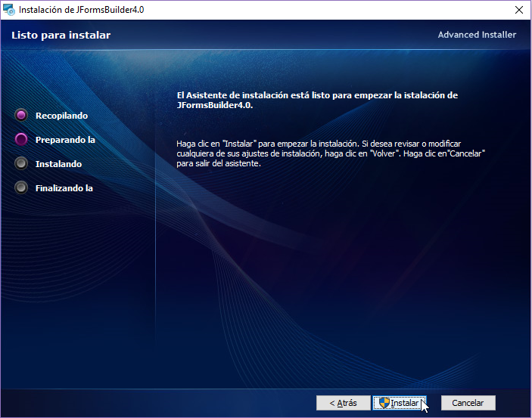Go back with the Atrás button
Viewport: 532px width, 418px height.
pyautogui.click(x=343, y=403)
